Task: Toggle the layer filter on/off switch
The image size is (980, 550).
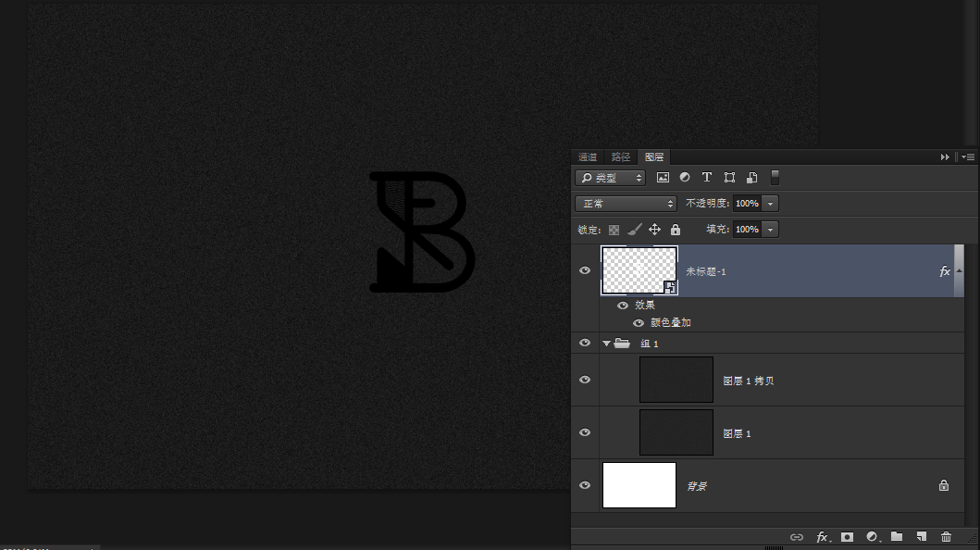Action: pyautogui.click(x=775, y=178)
